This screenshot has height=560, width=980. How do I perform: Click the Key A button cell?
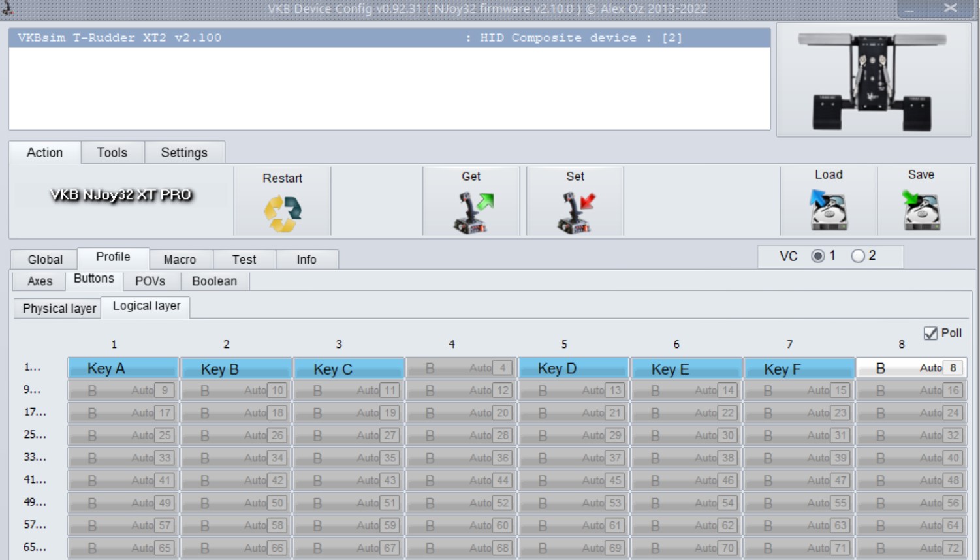123,369
